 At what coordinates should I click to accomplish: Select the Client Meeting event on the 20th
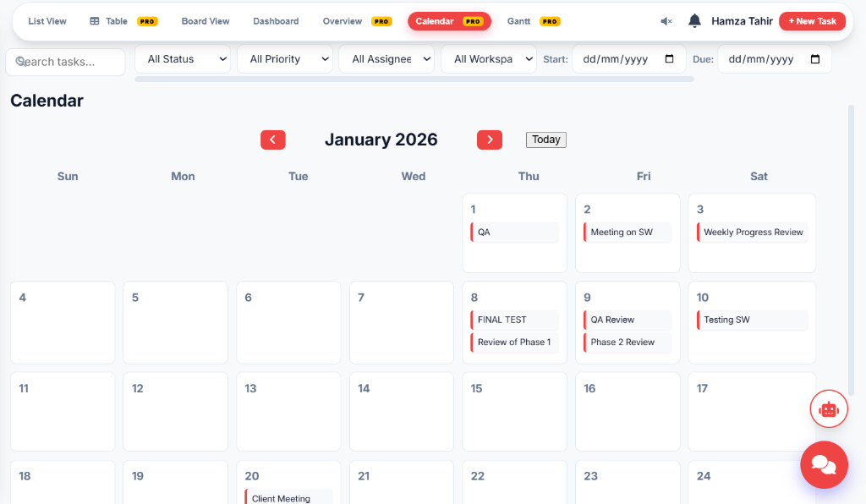(x=288, y=498)
